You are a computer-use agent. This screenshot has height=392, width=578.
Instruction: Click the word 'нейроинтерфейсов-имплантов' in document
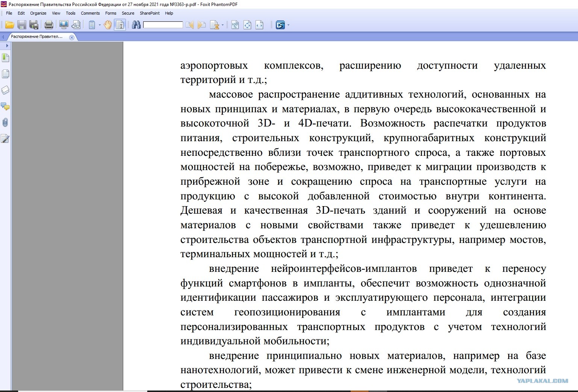tap(344, 269)
